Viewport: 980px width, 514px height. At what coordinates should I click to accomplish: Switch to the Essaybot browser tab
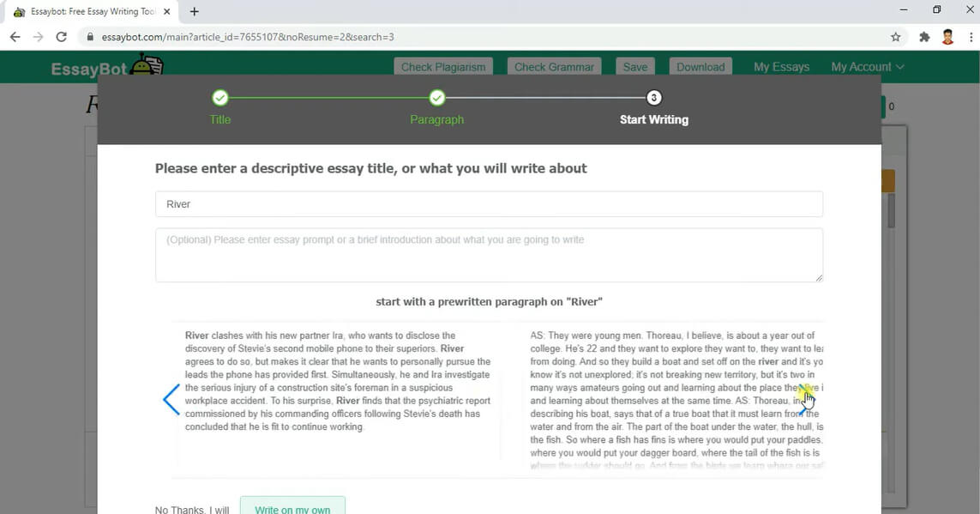pyautogui.click(x=86, y=12)
